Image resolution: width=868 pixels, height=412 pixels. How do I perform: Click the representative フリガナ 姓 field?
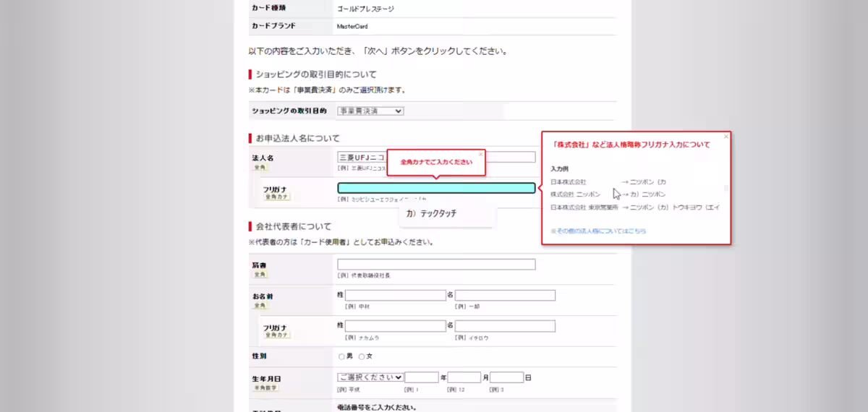(395, 326)
